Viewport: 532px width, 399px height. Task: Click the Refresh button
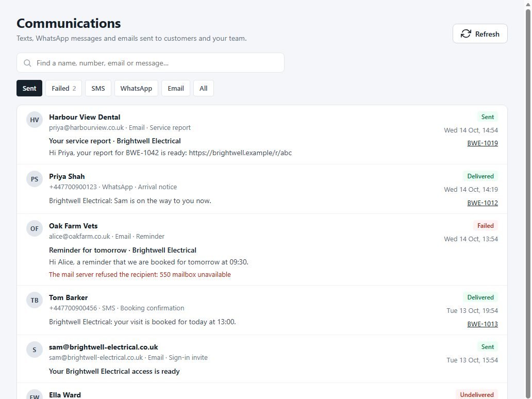(480, 34)
